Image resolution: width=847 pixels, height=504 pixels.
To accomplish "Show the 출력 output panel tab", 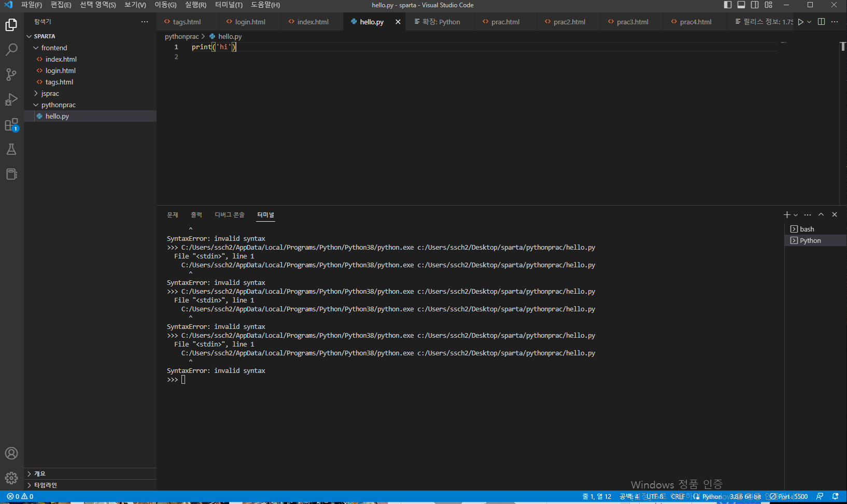I will pos(196,214).
